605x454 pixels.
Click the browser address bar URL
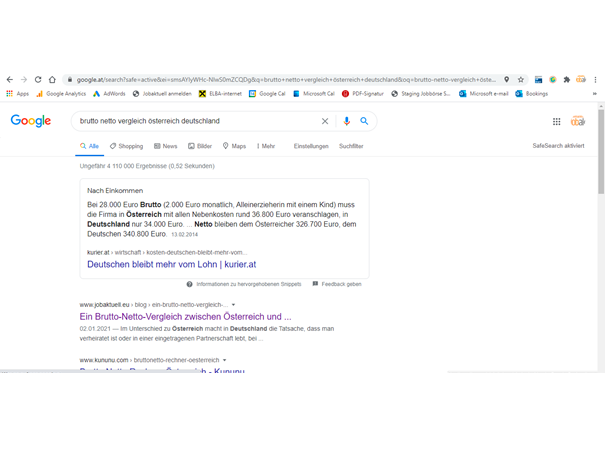click(x=286, y=79)
